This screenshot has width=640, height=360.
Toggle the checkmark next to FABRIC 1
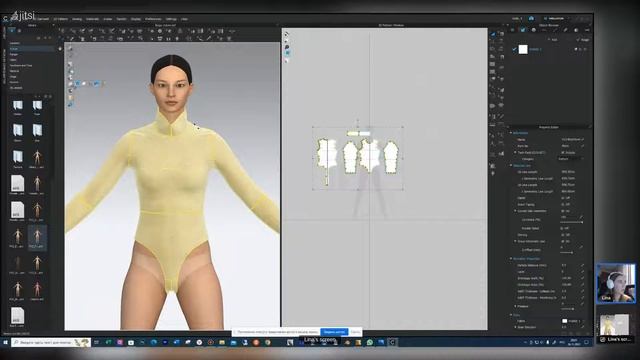coord(514,49)
